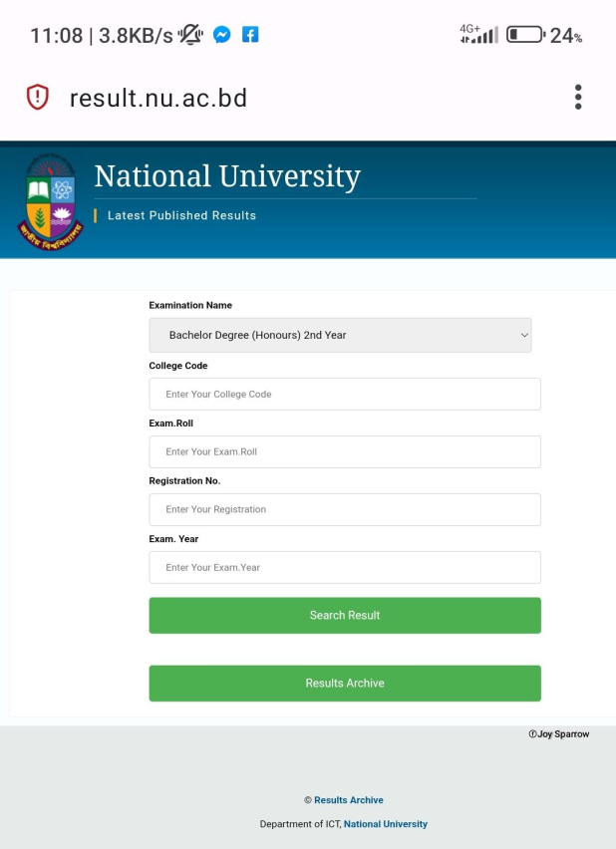The image size is (616, 849).
Task: Open the browser three-dot menu
Action: pos(578,98)
